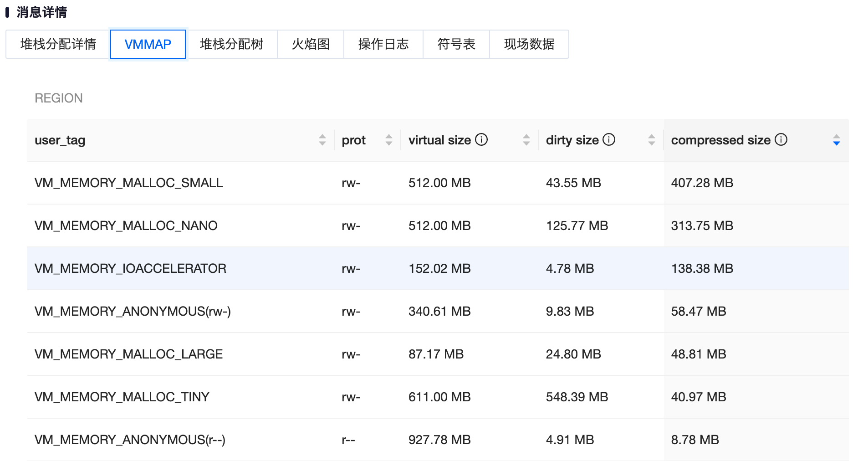Screen dimensions: 868x461
Task: Open the 符号表 tab
Action: 456,44
